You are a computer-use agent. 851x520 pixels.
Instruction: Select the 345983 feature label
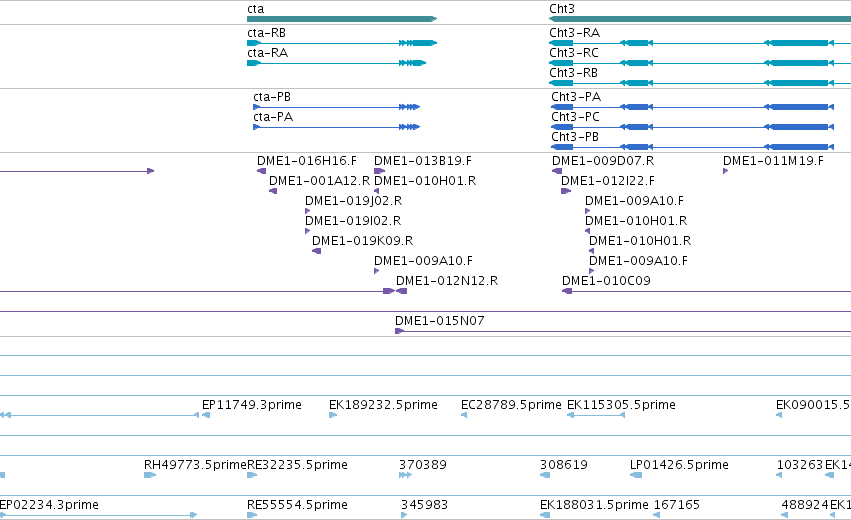(424, 505)
